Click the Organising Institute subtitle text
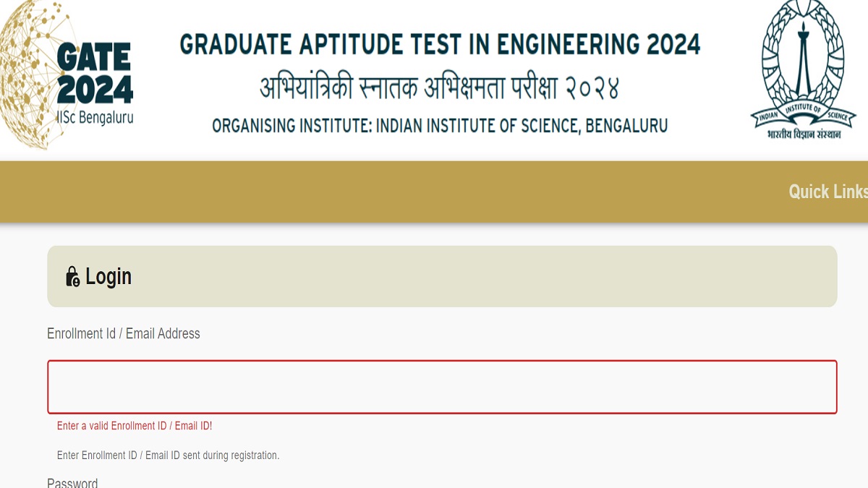 [440, 125]
